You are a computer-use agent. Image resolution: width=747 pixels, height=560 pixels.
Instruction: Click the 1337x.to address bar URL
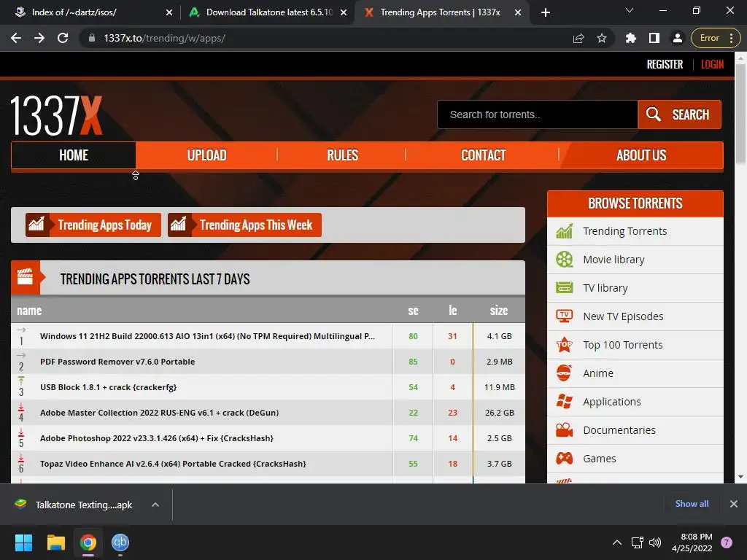point(164,38)
